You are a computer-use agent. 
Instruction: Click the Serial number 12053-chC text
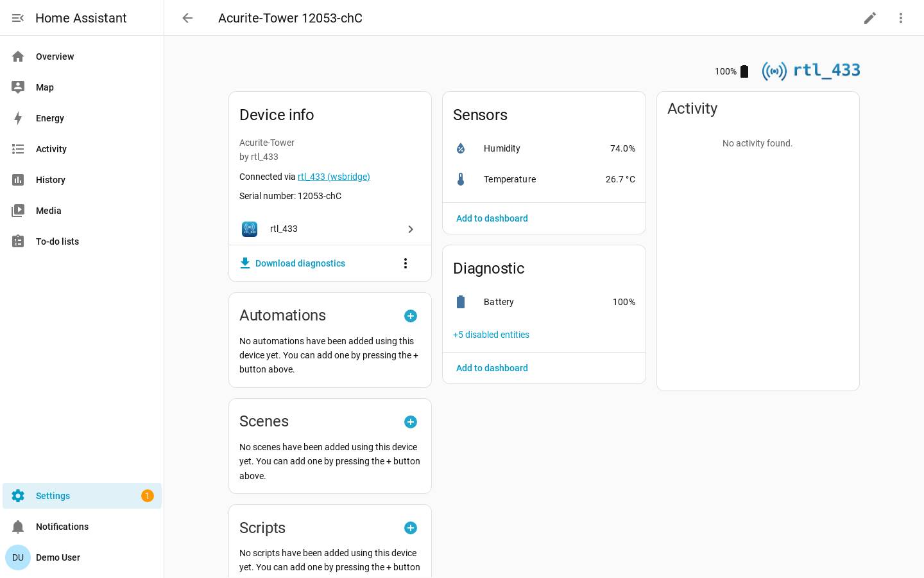pyautogui.click(x=290, y=196)
